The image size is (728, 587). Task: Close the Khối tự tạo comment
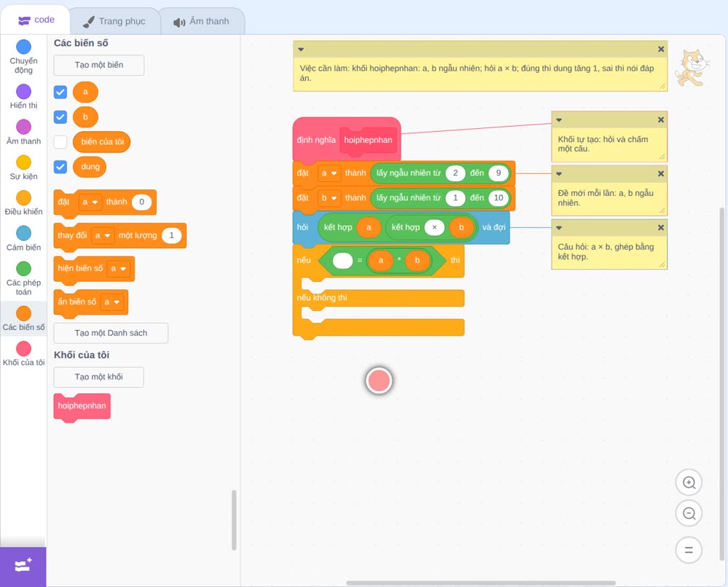(x=661, y=120)
